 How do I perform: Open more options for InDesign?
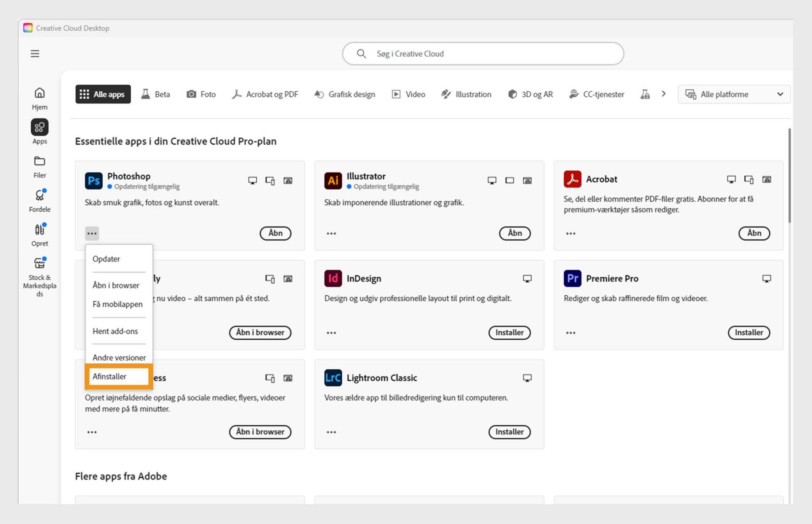[x=331, y=333]
